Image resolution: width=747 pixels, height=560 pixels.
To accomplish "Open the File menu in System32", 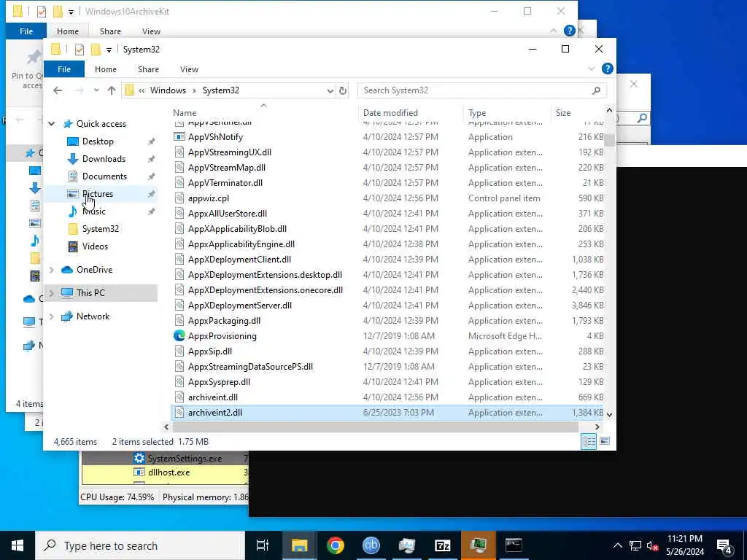I will point(64,69).
